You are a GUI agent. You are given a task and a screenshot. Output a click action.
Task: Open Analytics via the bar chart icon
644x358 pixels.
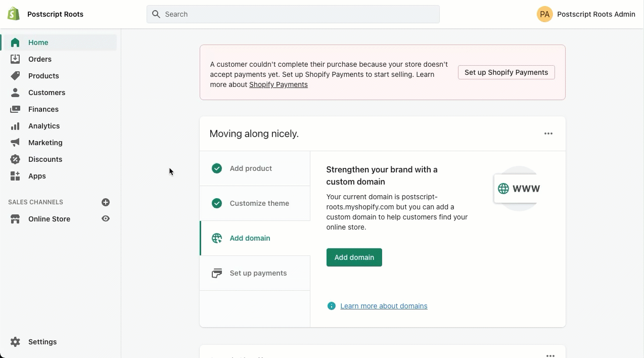(x=15, y=126)
